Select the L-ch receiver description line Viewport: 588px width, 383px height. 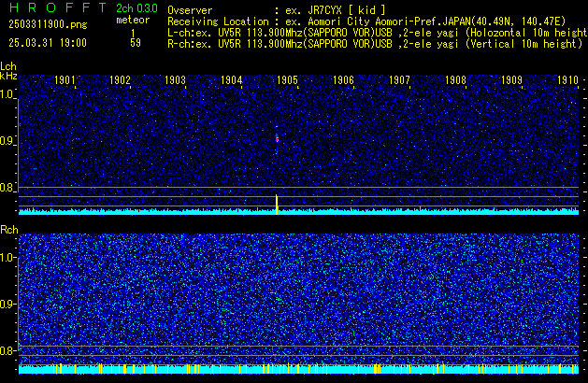pos(378,33)
